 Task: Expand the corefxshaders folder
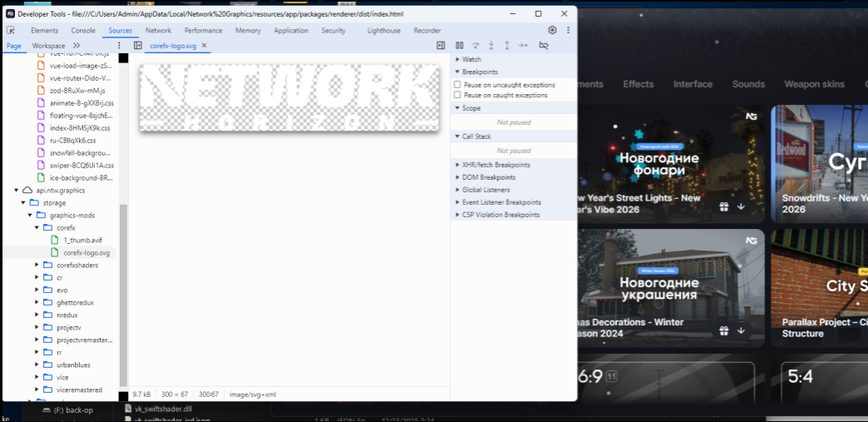click(x=37, y=266)
